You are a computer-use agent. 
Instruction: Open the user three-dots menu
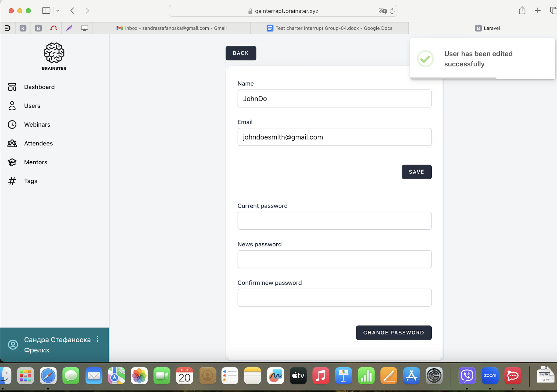[x=98, y=339]
